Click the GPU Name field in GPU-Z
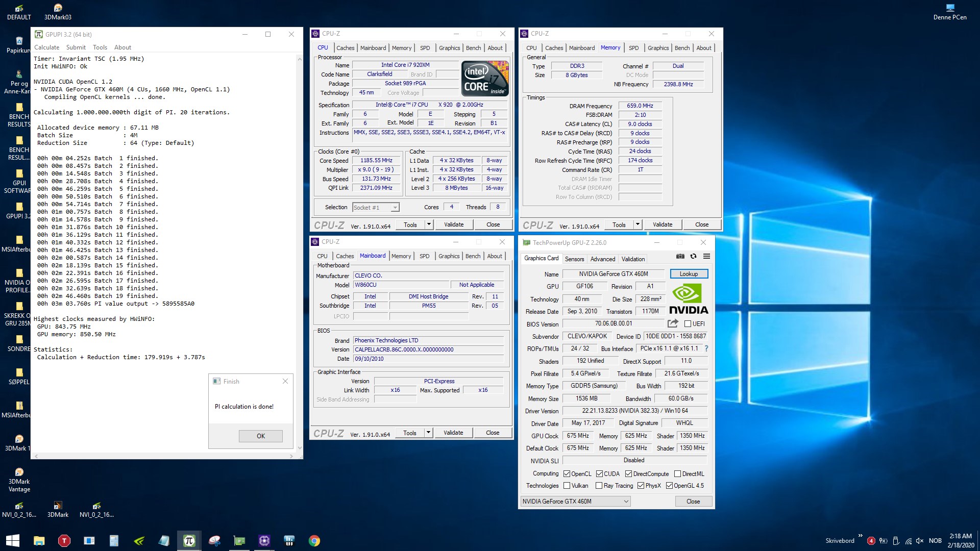This screenshot has width=980, height=551. 614,274
